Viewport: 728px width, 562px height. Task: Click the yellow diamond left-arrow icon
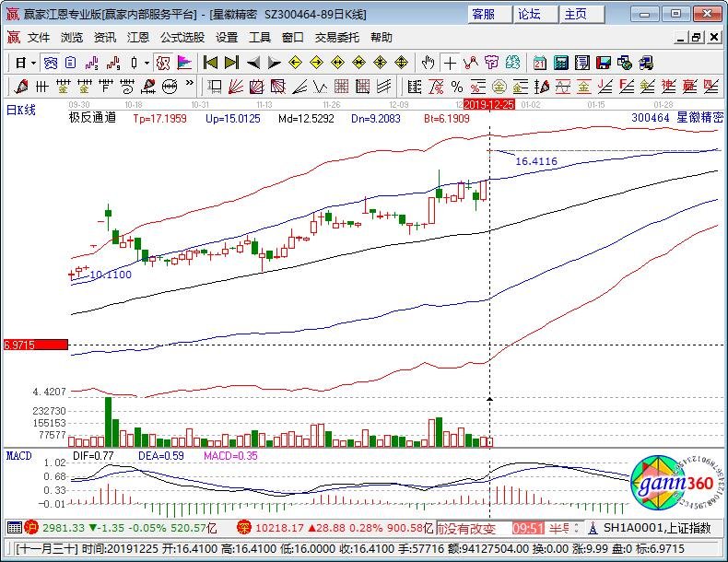pos(296,63)
